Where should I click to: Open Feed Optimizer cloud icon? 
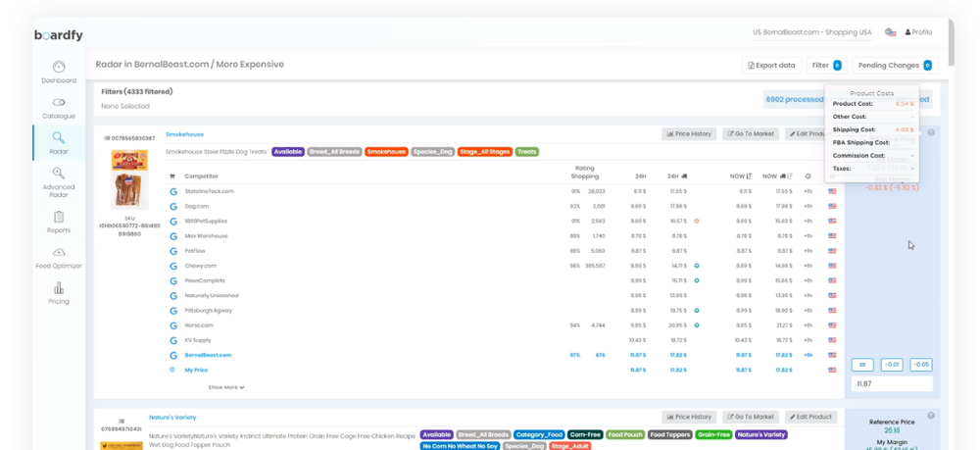click(x=59, y=252)
